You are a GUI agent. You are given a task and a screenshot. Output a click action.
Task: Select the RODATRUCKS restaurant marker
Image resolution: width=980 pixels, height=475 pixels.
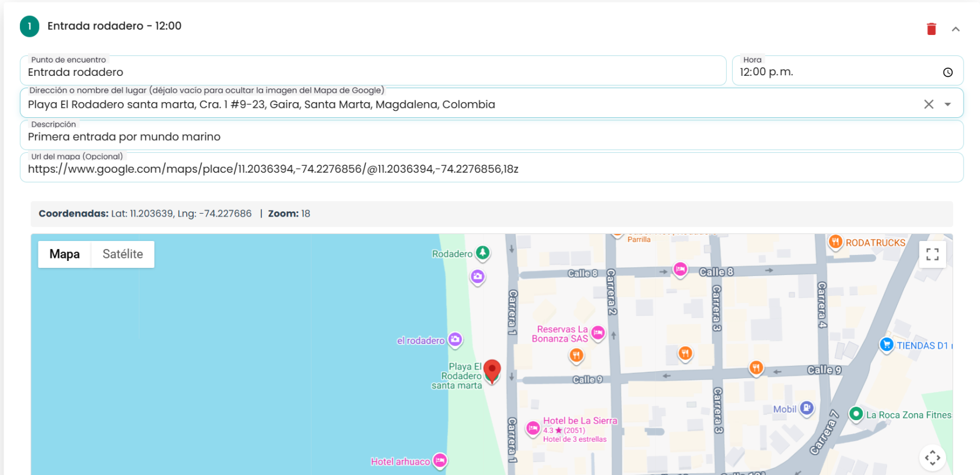pyautogui.click(x=835, y=242)
